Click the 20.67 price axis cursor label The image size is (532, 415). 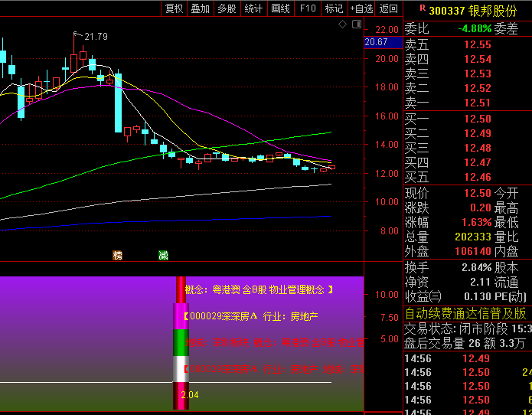point(383,42)
